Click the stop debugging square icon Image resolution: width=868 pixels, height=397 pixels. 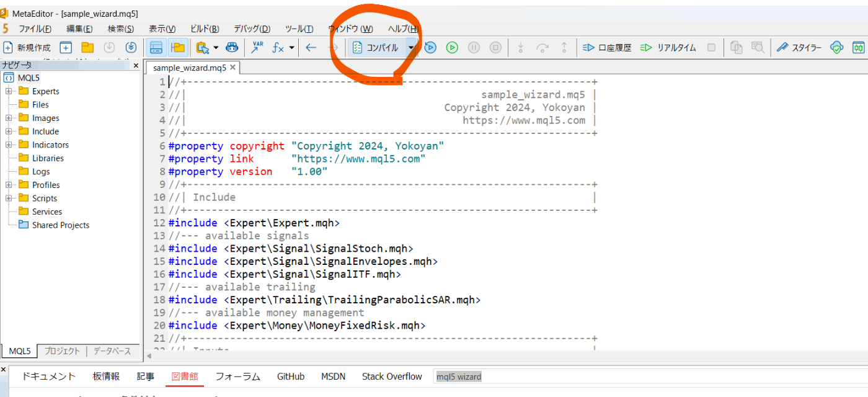coord(495,47)
